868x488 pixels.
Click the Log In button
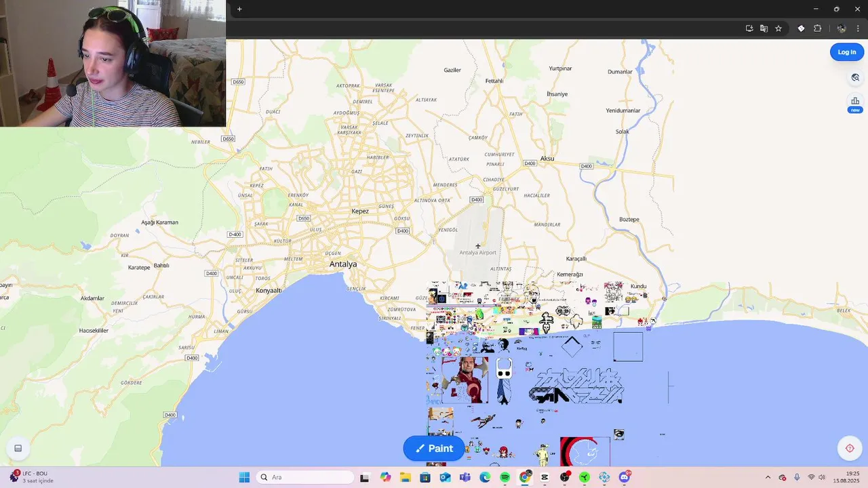846,52
